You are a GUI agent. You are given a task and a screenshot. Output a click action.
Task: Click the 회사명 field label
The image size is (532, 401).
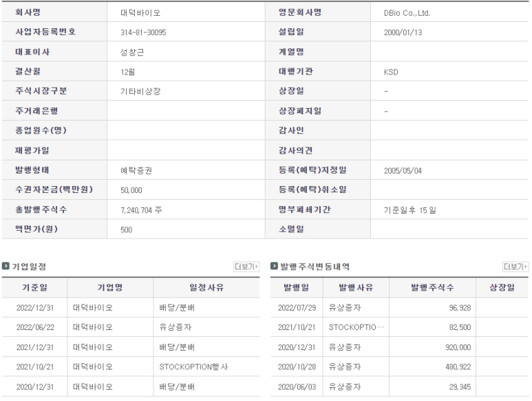click(28, 12)
